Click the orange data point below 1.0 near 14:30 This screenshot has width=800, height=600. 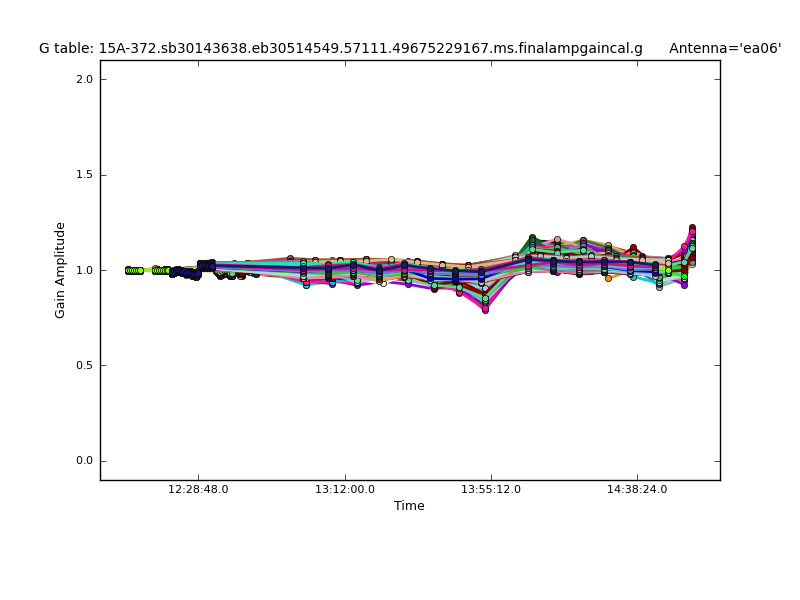(x=608, y=277)
